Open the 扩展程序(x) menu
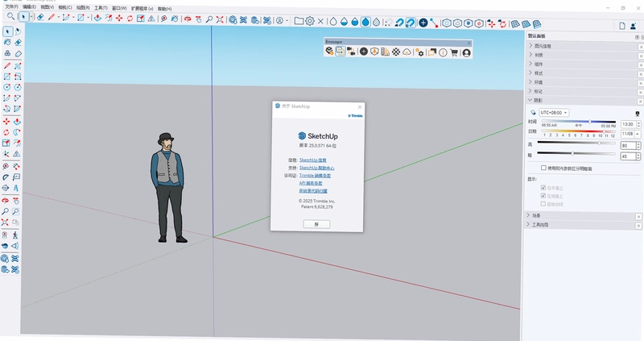The height and width of the screenshot is (341, 644). click(x=142, y=8)
